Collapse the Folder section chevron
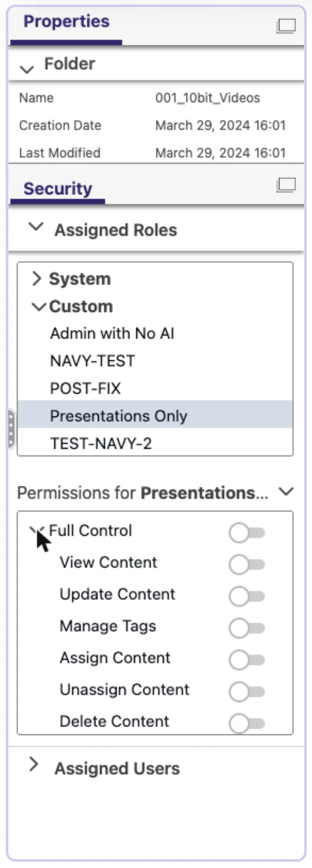Image resolution: width=312 pixels, height=868 pixels. [27, 70]
